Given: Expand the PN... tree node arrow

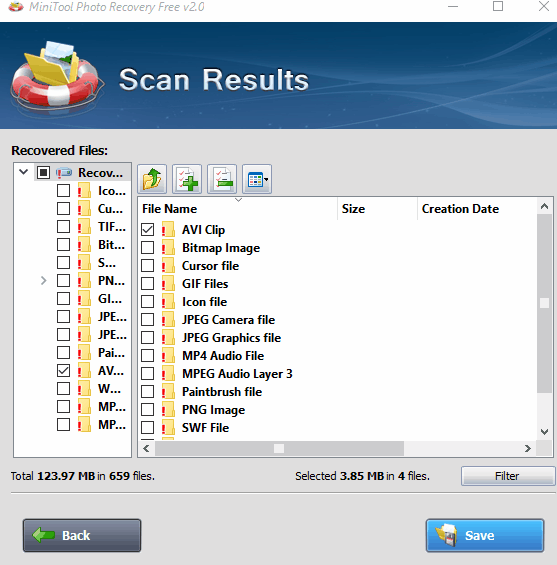Looking at the screenshot, I should 44,280.
